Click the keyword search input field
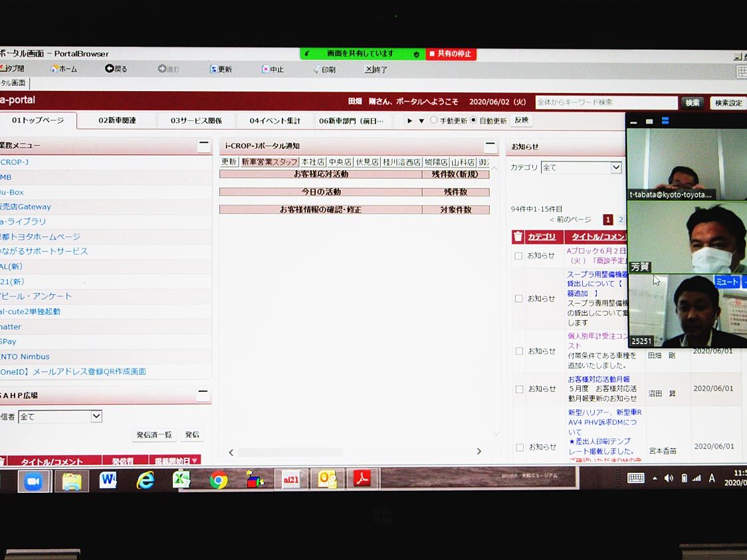Screen dimensions: 747x560 point(605,102)
